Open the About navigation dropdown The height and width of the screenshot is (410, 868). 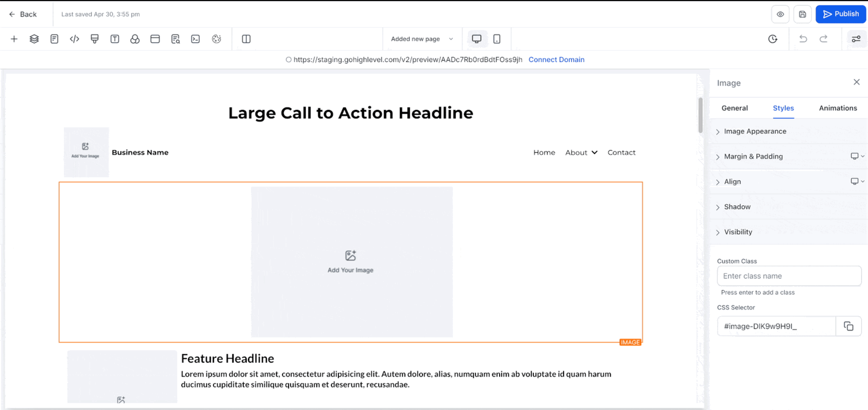[581, 153]
